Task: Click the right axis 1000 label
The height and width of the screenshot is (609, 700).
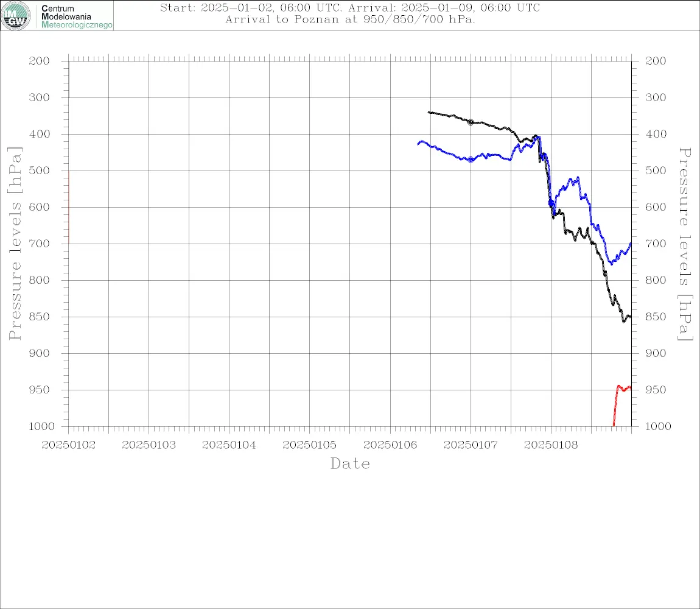Action: pyautogui.click(x=658, y=426)
